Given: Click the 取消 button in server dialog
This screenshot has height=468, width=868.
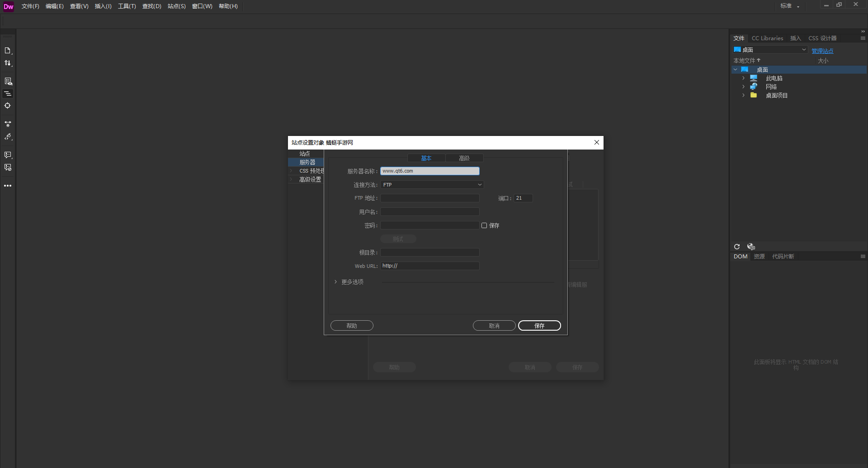Looking at the screenshot, I should point(494,326).
